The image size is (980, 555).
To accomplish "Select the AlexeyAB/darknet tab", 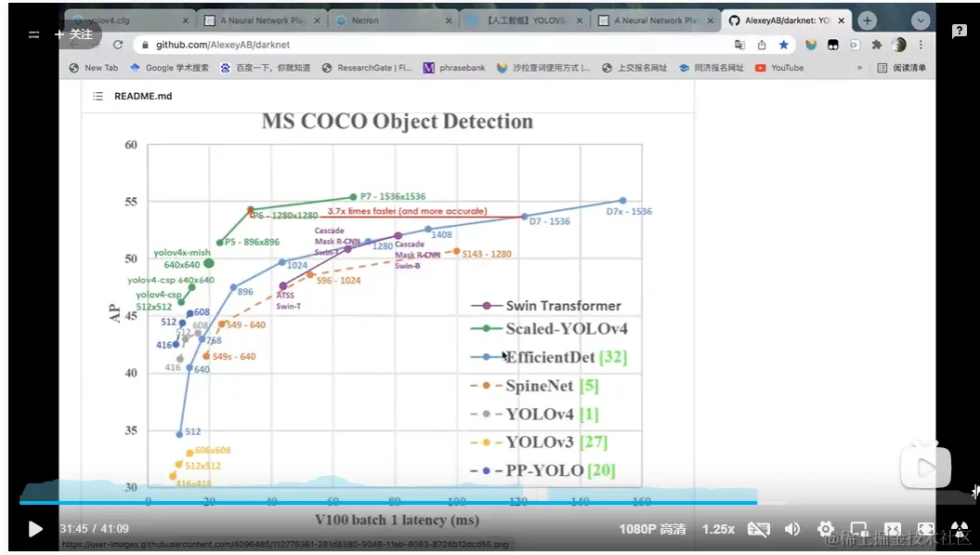I will point(785,20).
